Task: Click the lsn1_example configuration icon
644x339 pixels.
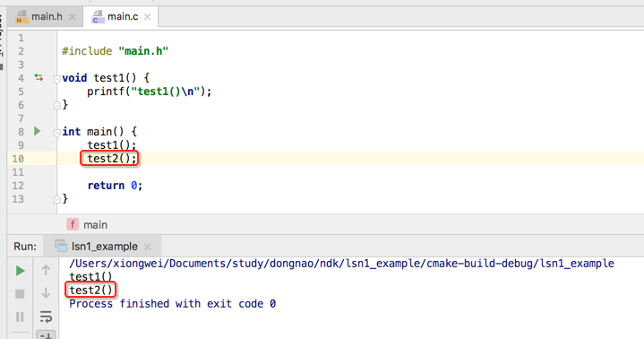Action: [x=61, y=246]
